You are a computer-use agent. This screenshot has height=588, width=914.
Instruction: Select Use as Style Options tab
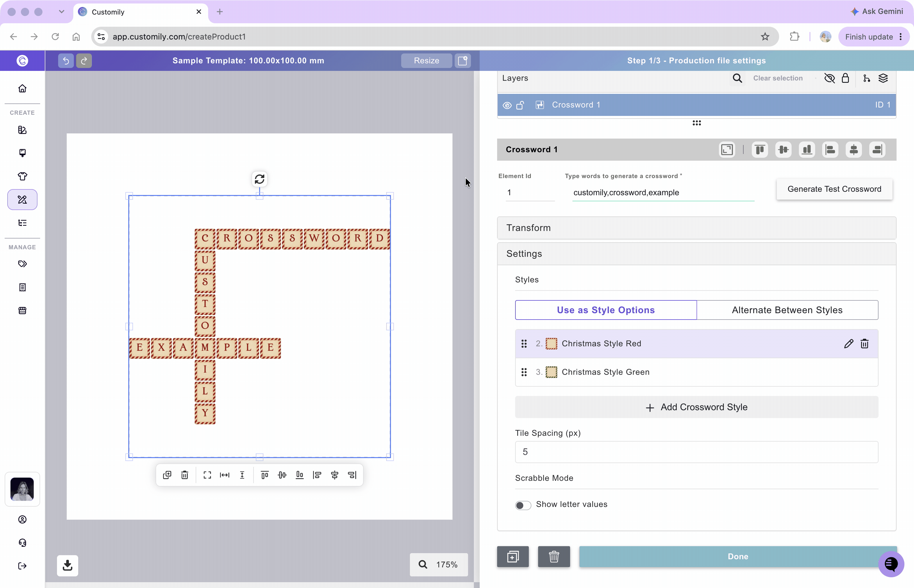click(x=606, y=310)
